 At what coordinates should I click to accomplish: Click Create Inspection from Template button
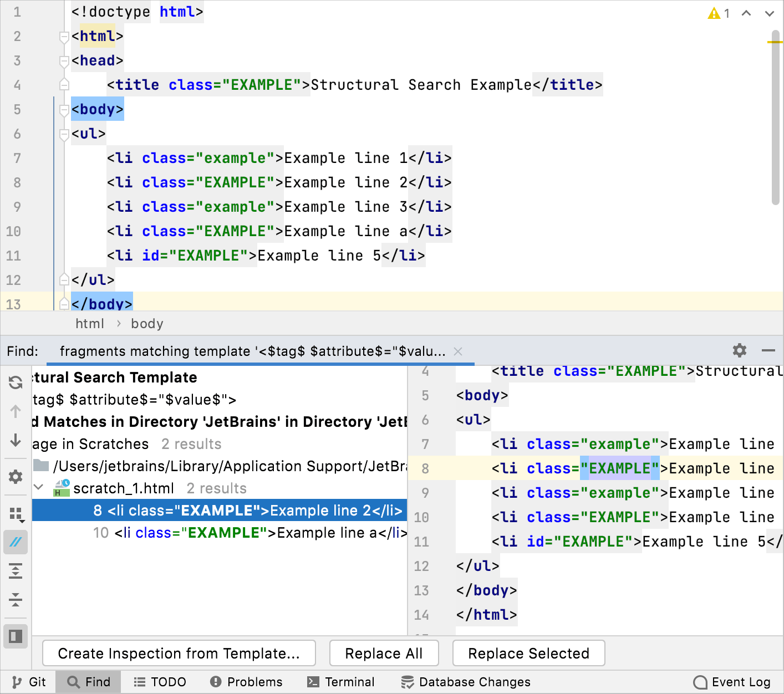point(179,654)
